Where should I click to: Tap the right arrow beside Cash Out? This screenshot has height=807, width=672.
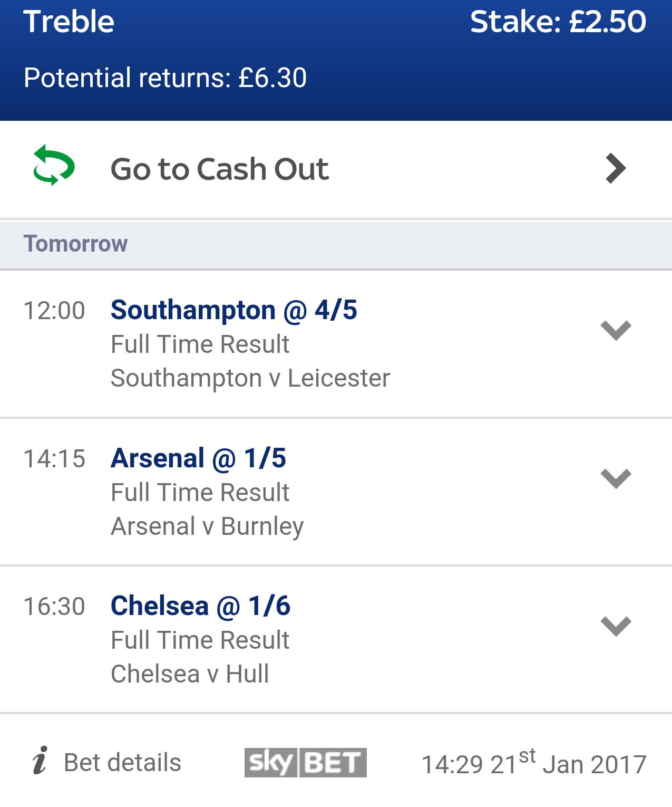click(616, 169)
